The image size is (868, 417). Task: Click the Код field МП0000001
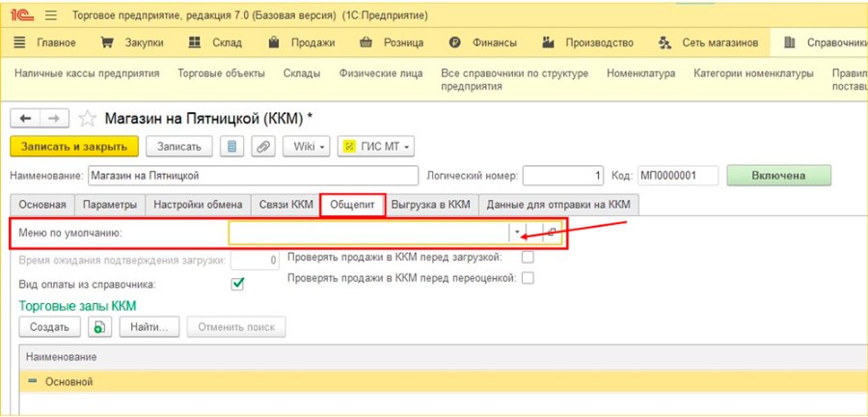[x=678, y=176]
